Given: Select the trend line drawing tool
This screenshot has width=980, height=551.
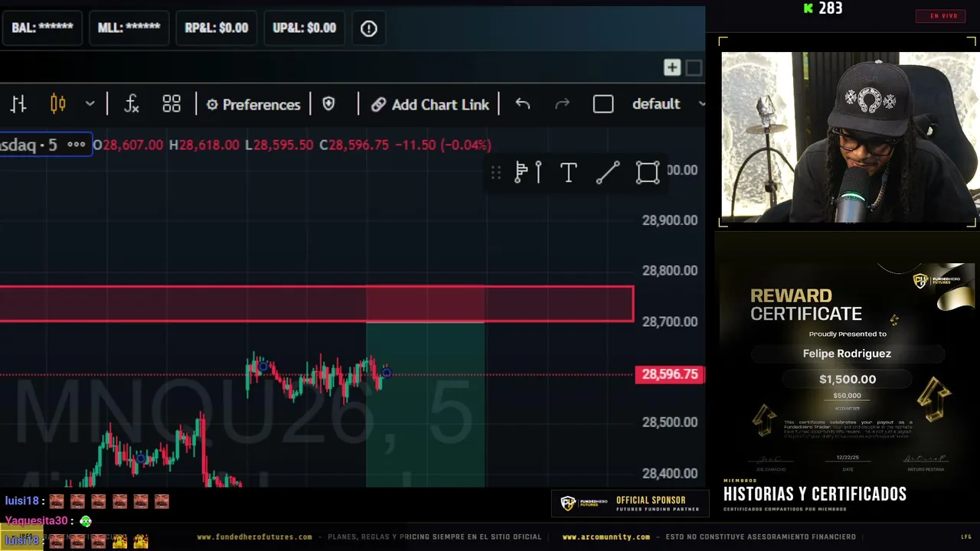Looking at the screenshot, I should click(x=608, y=173).
